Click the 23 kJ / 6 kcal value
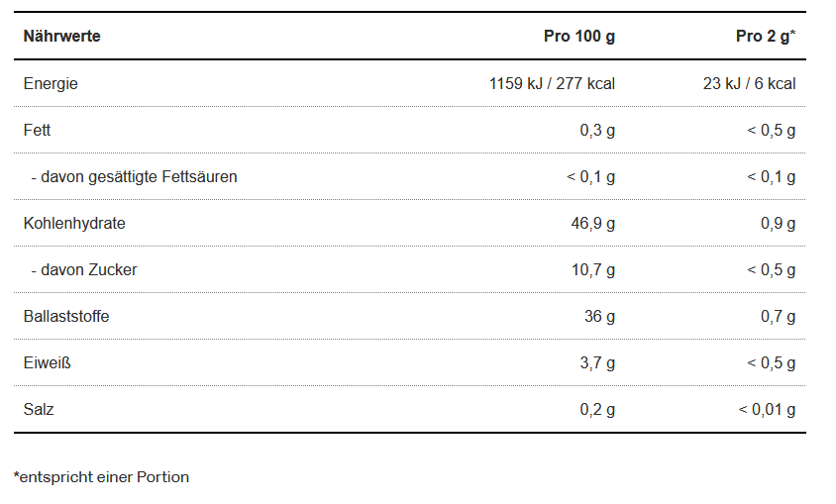 click(749, 83)
